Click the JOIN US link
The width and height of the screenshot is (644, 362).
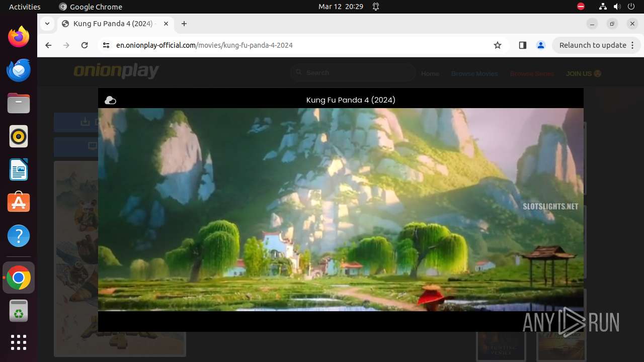click(584, 73)
